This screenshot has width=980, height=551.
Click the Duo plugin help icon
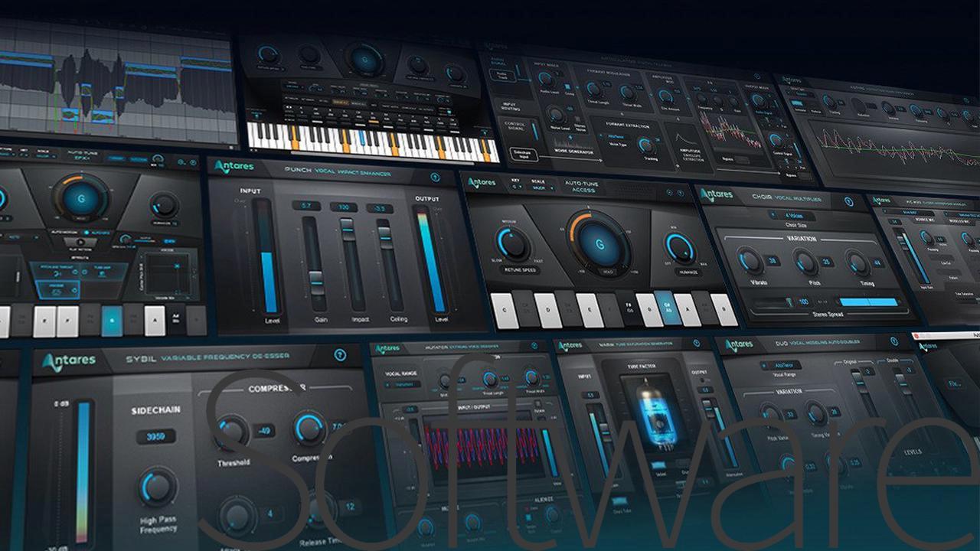pyautogui.click(x=893, y=341)
